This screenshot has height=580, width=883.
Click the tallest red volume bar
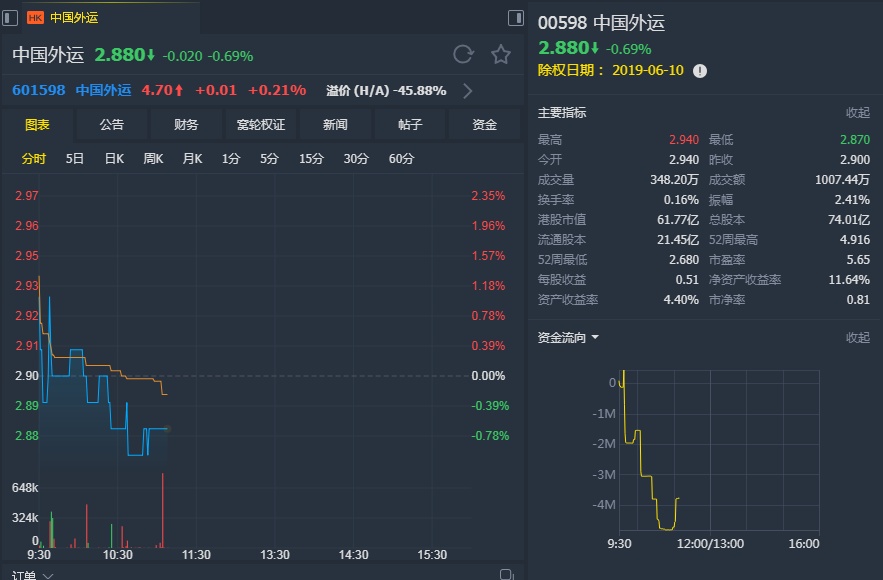tap(163, 510)
